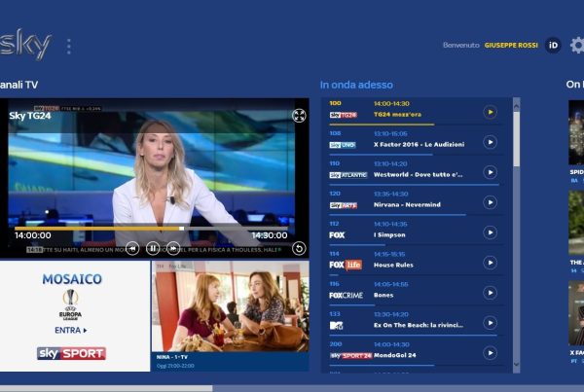Pause the live Sky TG24 playback
Viewport: 584px width, 392px height.
[153, 248]
